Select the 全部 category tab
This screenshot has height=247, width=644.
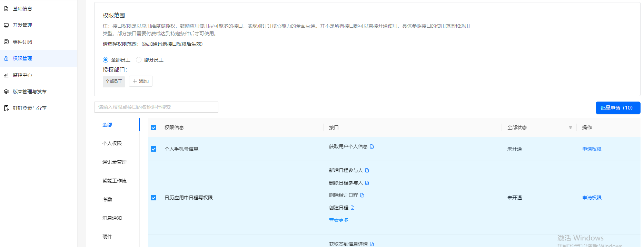tap(107, 125)
